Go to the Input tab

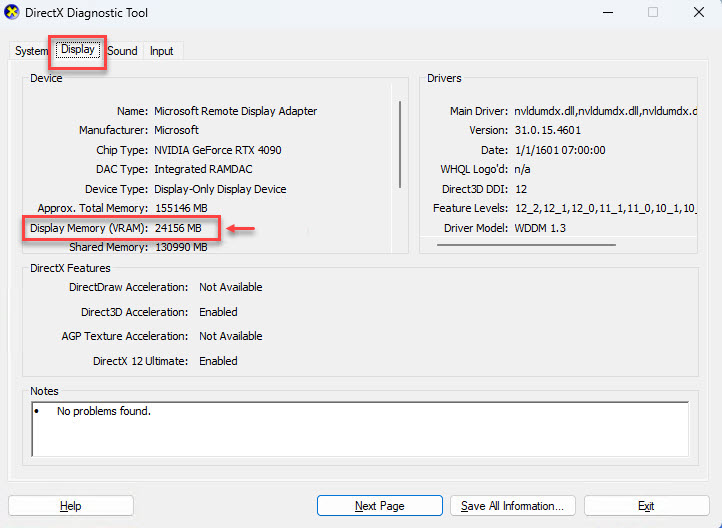tap(161, 51)
